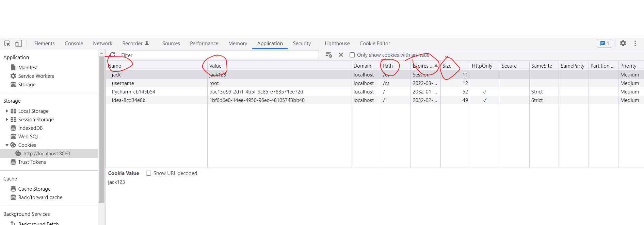The image size is (644, 225).
Task: Select the username cookie row
Action: pyautogui.click(x=375, y=83)
